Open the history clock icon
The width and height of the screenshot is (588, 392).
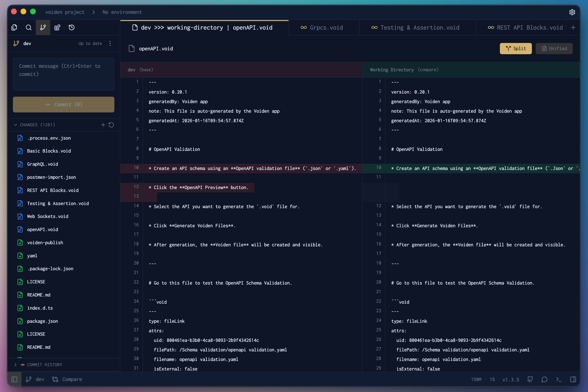coord(72,27)
